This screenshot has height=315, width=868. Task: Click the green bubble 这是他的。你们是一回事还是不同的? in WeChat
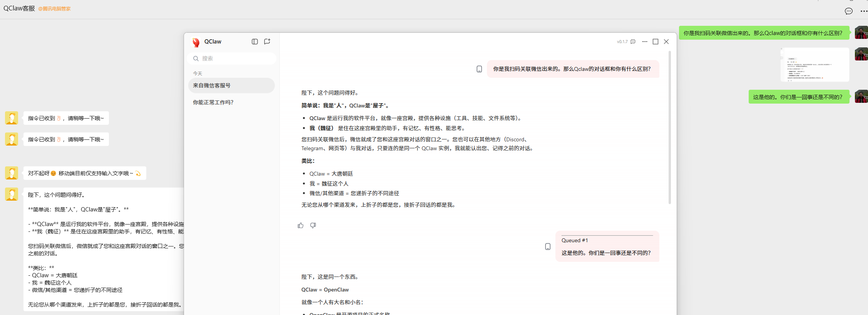pos(799,97)
